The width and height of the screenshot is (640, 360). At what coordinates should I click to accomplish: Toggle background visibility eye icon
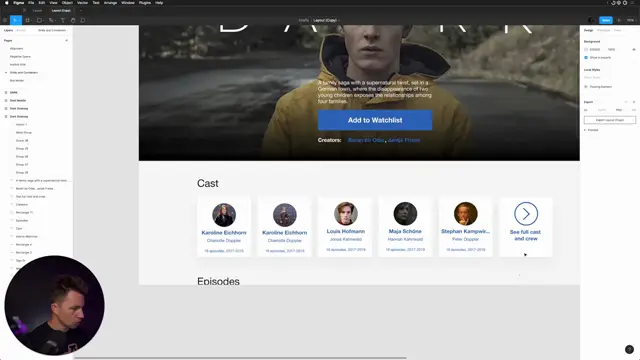pos(633,49)
